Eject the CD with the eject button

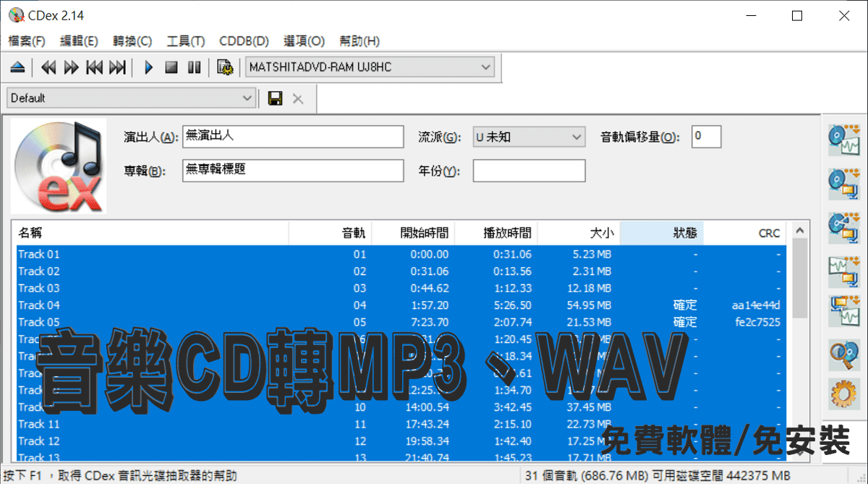pyautogui.click(x=17, y=67)
